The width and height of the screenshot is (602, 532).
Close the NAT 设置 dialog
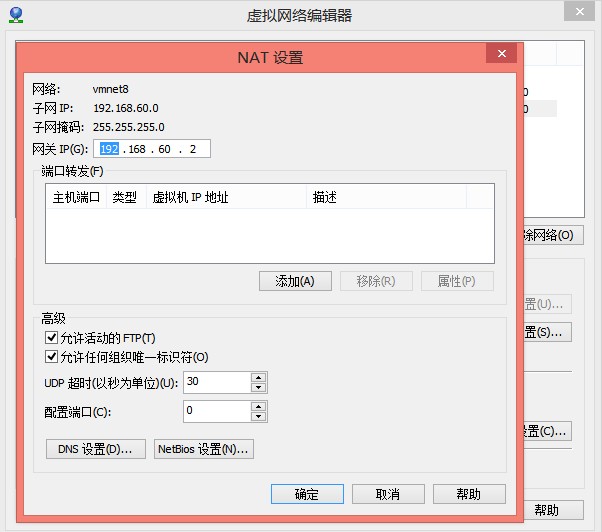coord(500,54)
